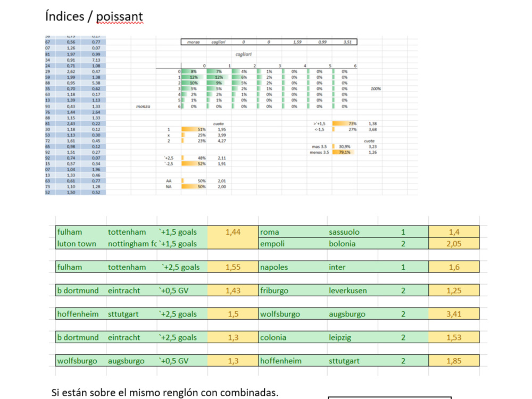Click the 1,26 cuota value
This screenshot has height=399, width=532.
372,152
